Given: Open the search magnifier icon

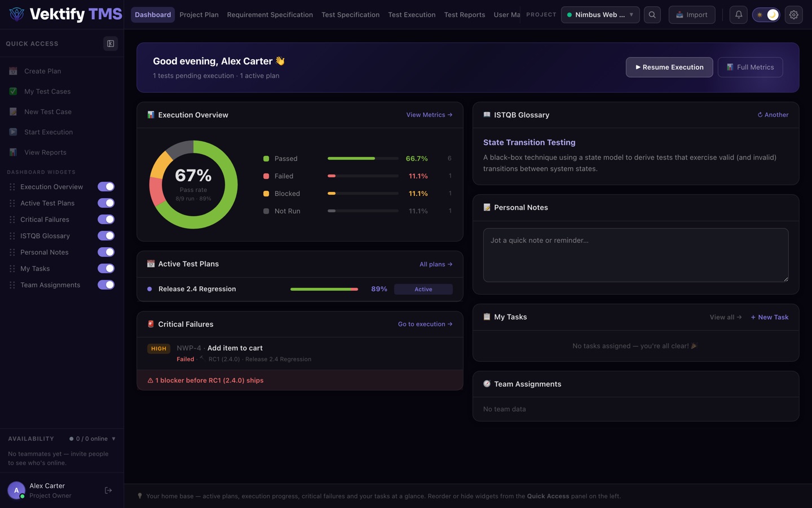Looking at the screenshot, I should 652,15.
